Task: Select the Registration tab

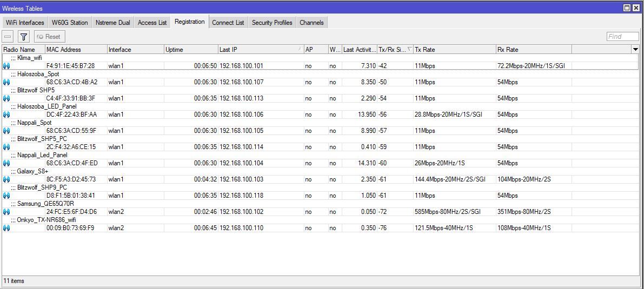Action: coord(189,22)
